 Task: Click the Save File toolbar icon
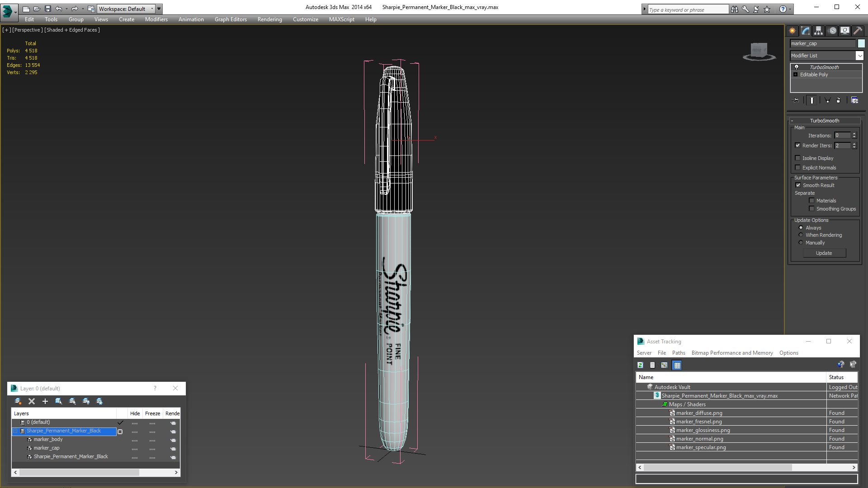[48, 9]
